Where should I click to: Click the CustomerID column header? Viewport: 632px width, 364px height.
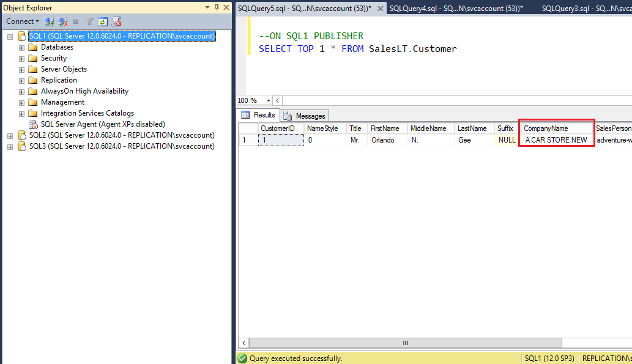(281, 128)
